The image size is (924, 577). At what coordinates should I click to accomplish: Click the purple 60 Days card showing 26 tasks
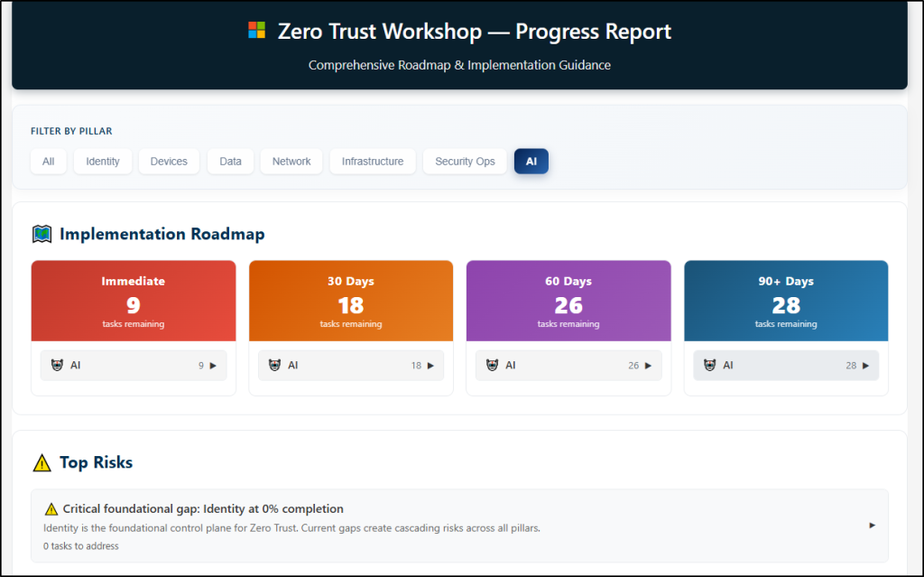pos(568,301)
